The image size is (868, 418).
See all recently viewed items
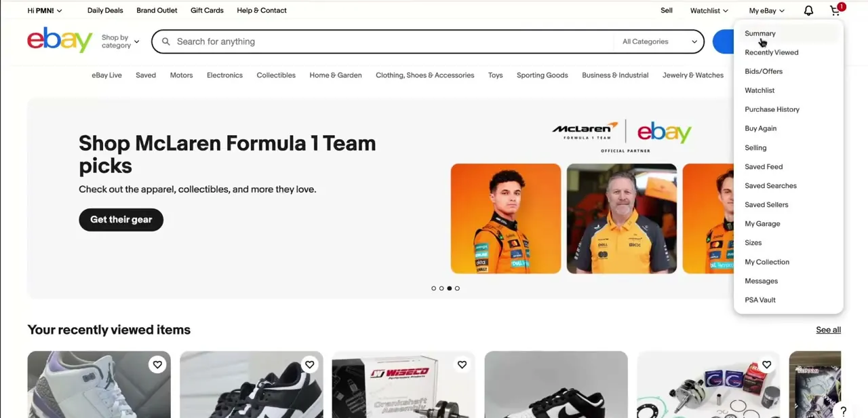point(828,330)
